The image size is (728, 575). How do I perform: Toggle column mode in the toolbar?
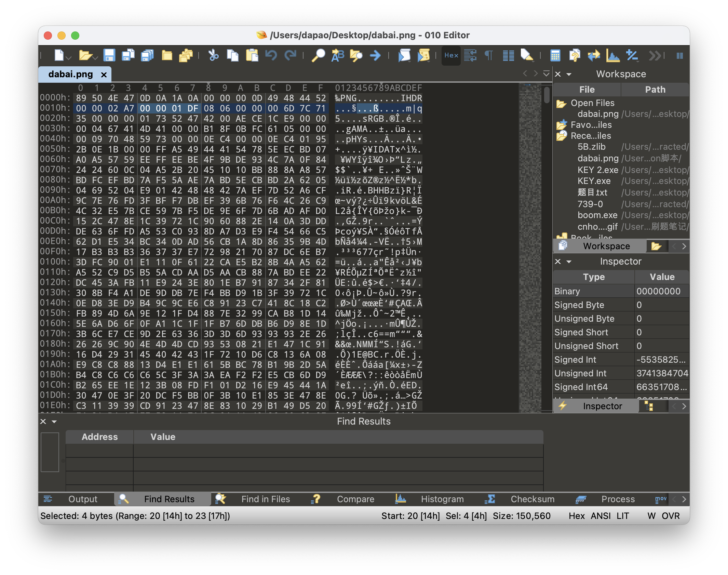click(508, 55)
